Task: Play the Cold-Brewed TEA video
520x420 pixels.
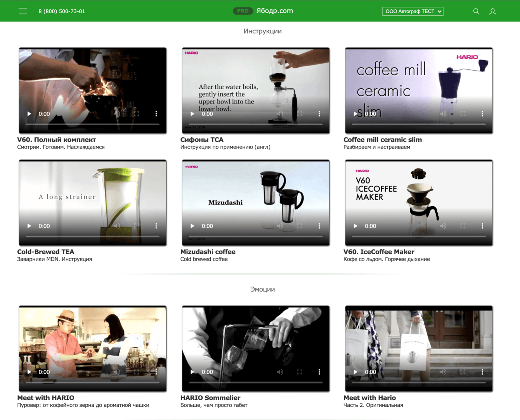Action: [x=29, y=226]
